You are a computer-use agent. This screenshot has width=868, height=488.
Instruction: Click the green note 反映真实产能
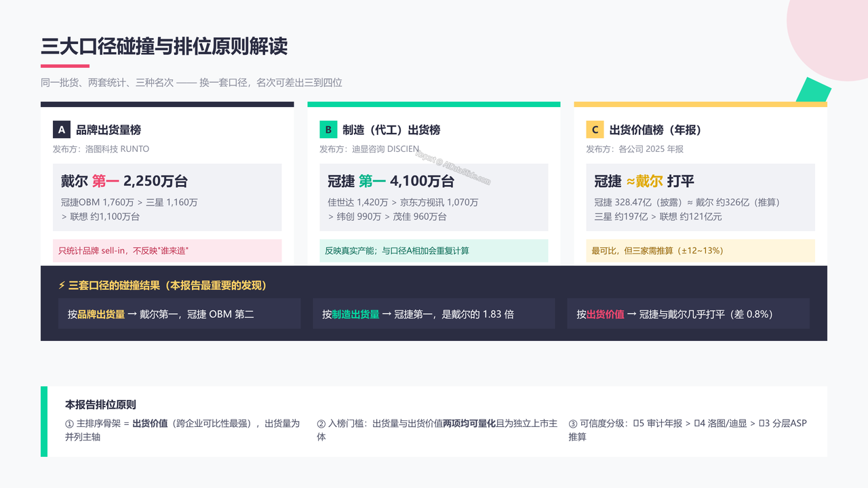(434, 251)
